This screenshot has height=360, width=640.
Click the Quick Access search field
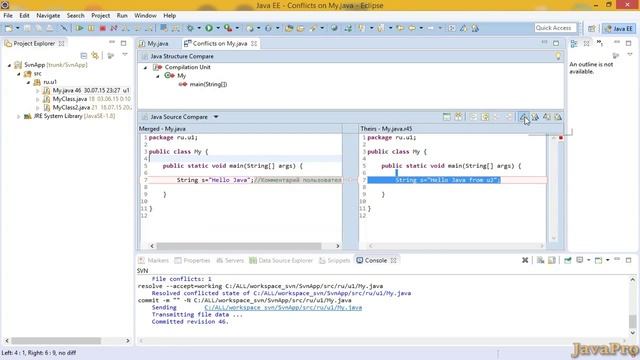556,28
